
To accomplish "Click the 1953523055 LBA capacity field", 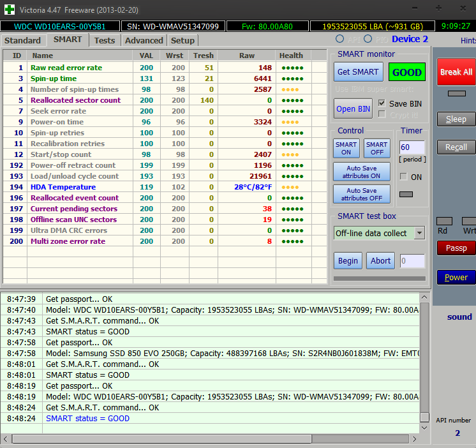I will [x=373, y=26].
